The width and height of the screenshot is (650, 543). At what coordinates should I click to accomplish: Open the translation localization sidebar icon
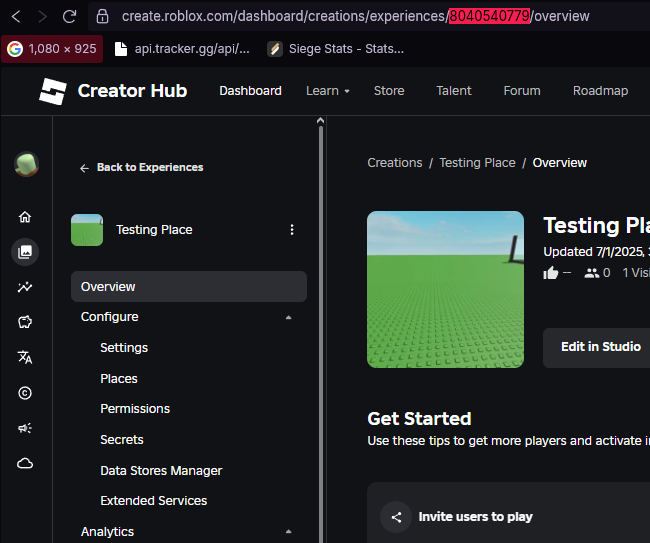coord(25,357)
